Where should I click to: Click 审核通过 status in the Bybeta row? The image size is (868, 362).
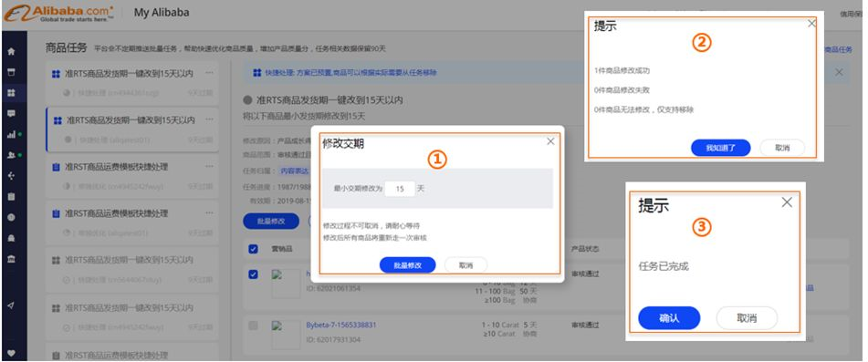pos(585,325)
